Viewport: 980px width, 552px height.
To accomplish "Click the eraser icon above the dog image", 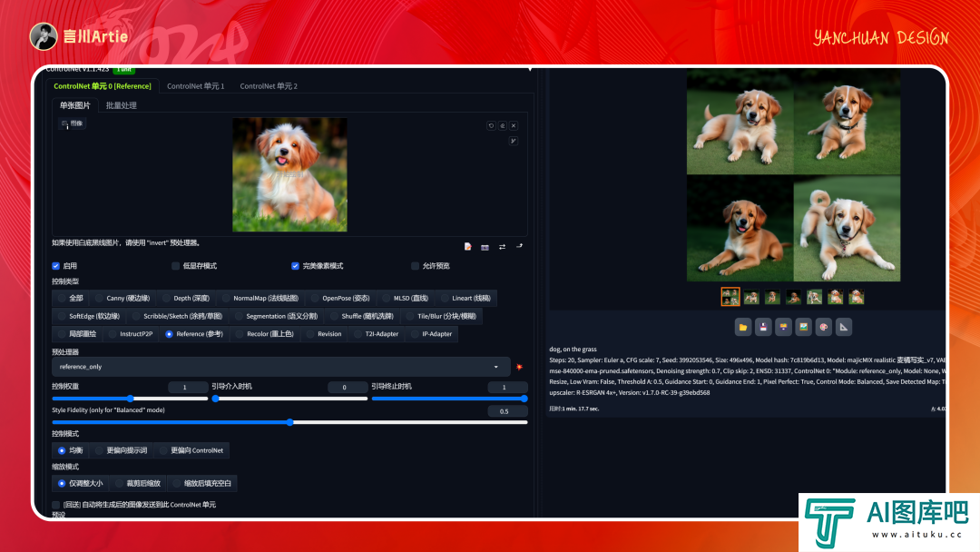I will [x=503, y=125].
